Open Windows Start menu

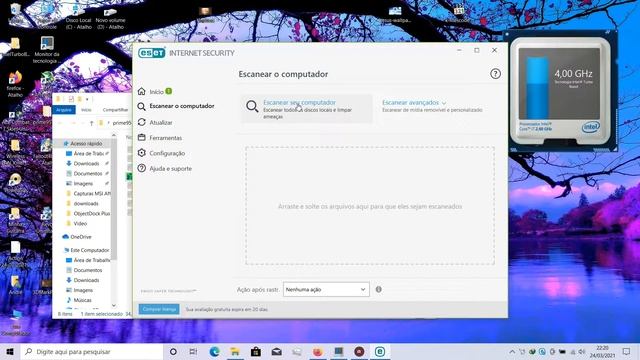10,351
